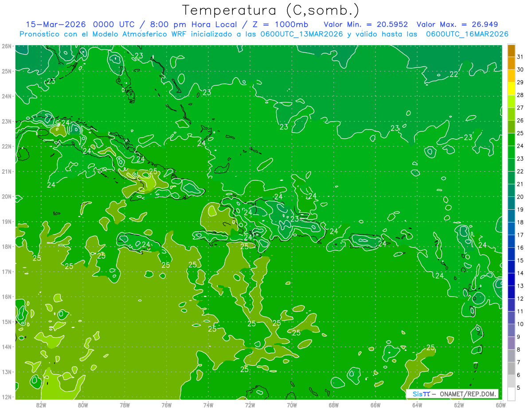Image resolution: width=532 pixels, height=411 pixels.
Task: Click the "0600UTC_13MAR2026" initialization time
Action: 301,34
